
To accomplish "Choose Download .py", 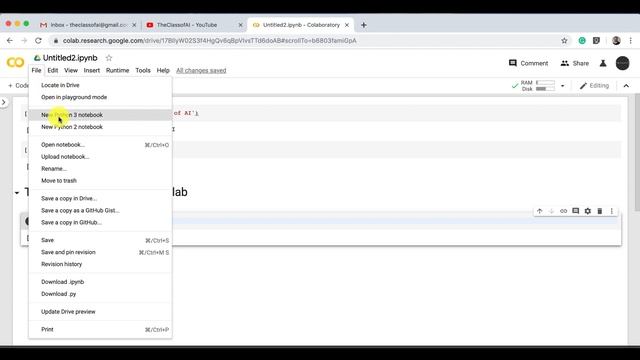I will (x=100, y=294).
